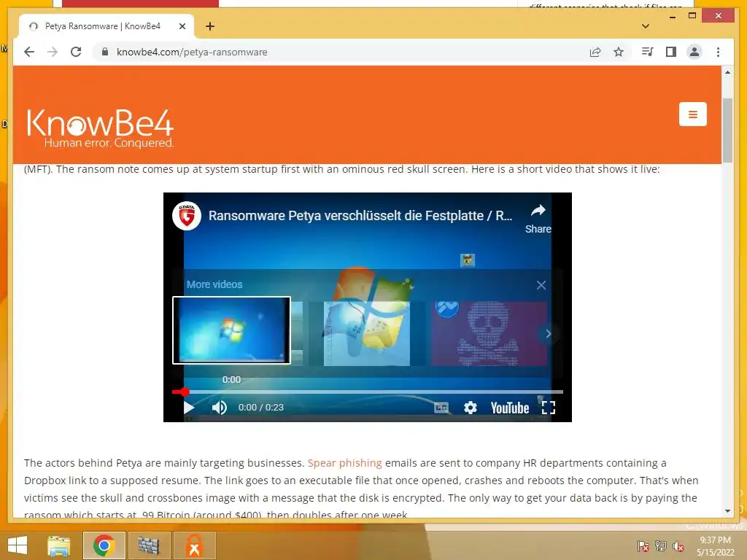
Task: Share this page from address bar
Action: click(595, 52)
